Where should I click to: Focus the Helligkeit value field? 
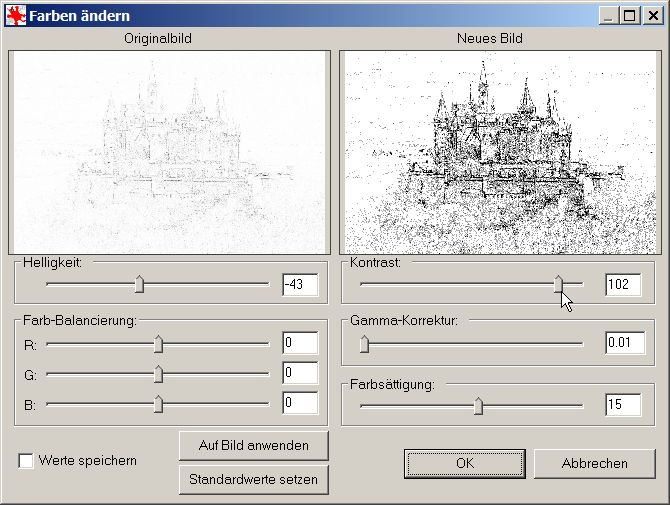point(299,285)
